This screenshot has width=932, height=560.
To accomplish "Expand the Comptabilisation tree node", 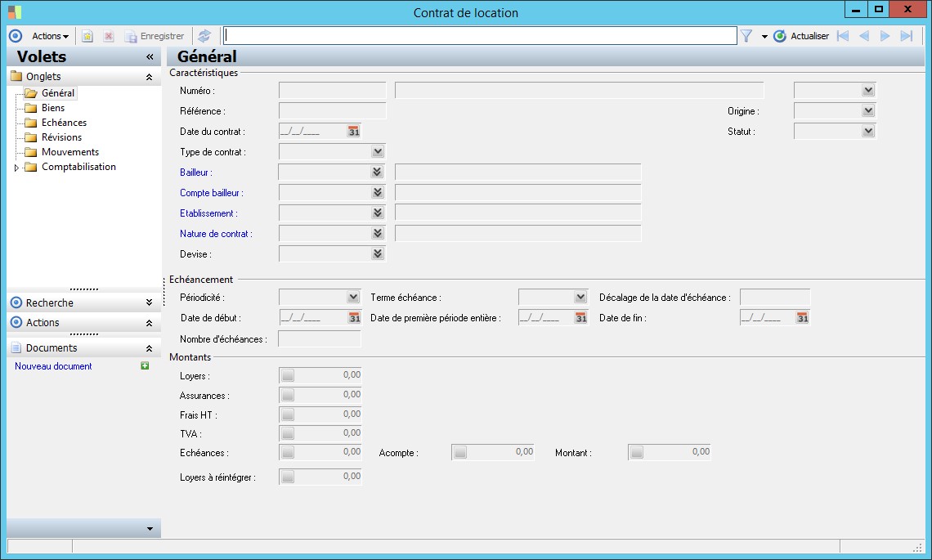I will click(x=16, y=168).
